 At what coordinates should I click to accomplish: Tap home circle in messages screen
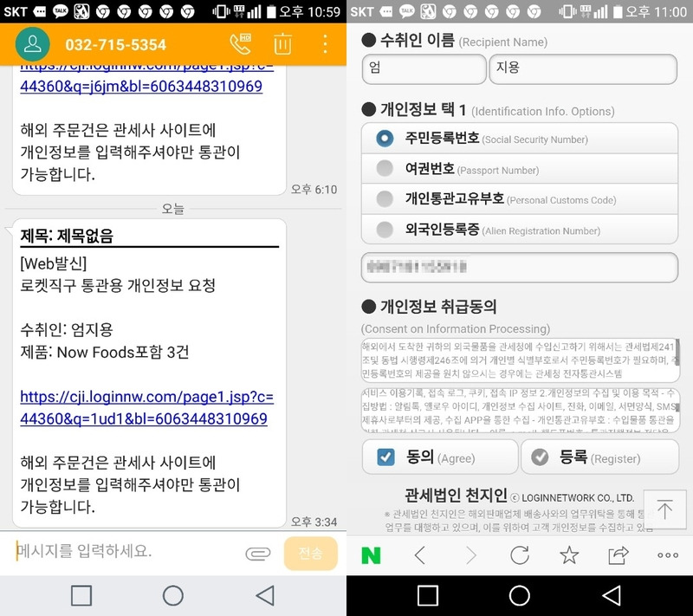(172, 595)
